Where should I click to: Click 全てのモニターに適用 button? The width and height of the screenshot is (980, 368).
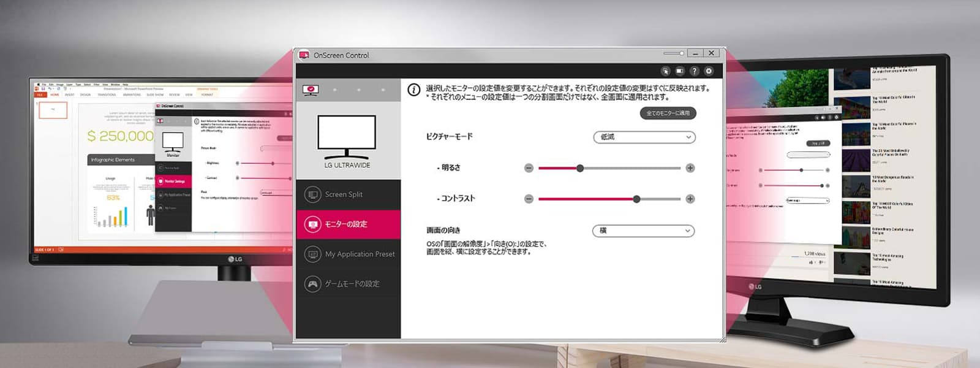pos(668,113)
